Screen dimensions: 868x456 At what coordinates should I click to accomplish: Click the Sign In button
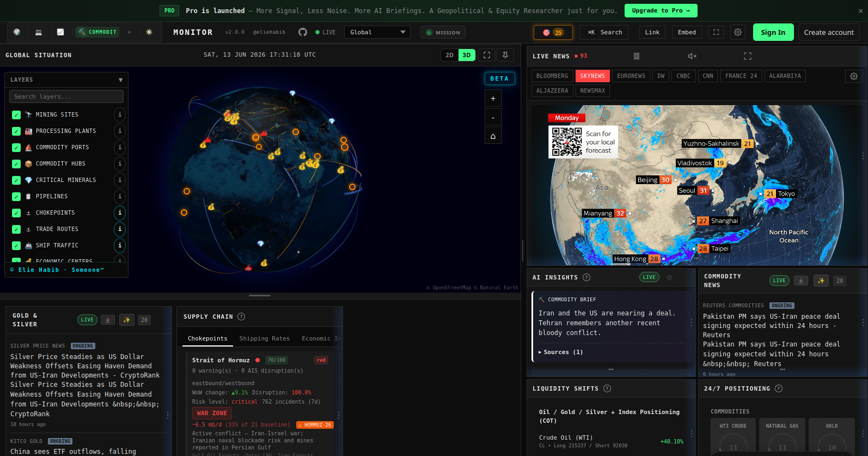pyautogui.click(x=773, y=32)
